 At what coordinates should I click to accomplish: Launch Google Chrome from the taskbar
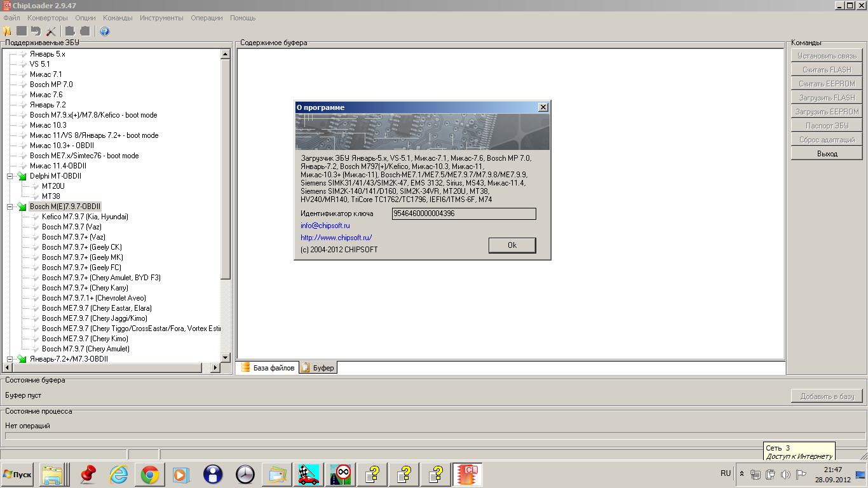tap(150, 475)
